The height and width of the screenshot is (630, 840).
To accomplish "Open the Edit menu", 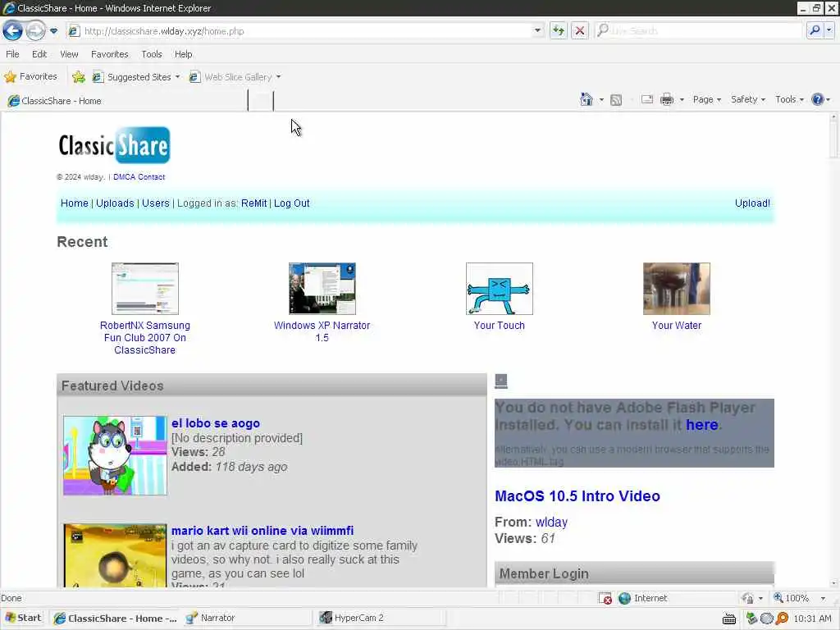I will point(39,54).
